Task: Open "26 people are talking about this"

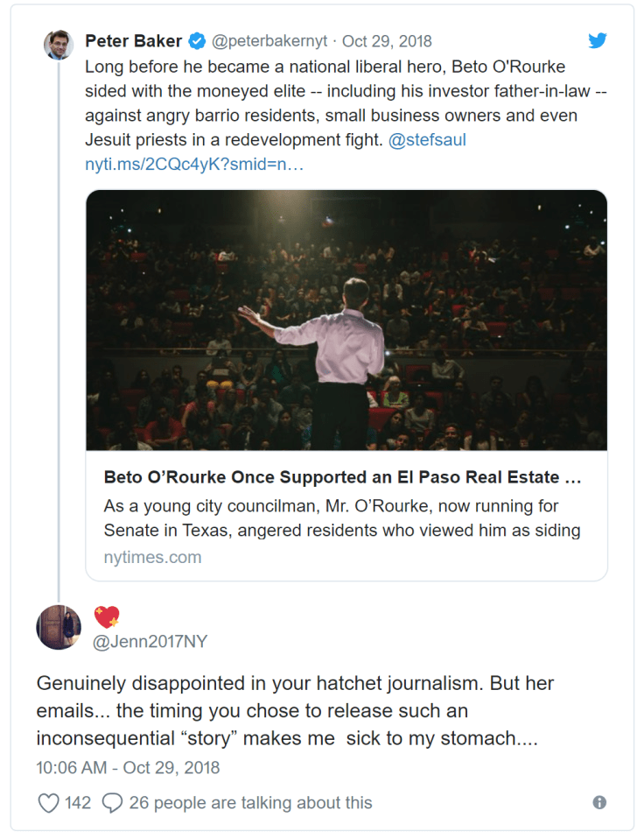Action: coord(250,803)
